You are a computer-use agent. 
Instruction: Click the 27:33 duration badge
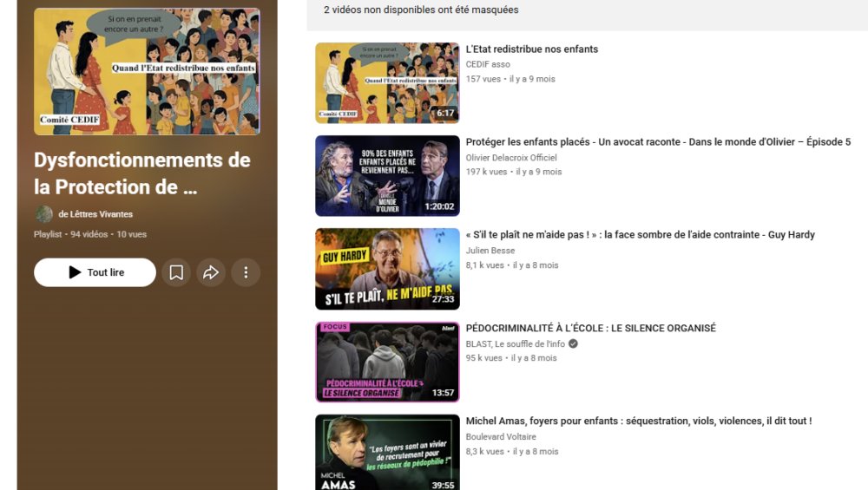click(x=443, y=299)
